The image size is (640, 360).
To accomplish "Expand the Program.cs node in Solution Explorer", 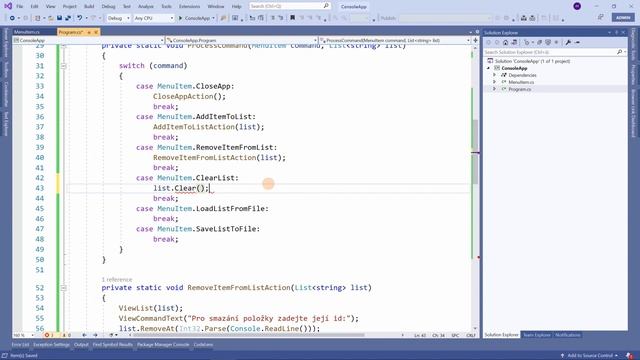I will 494,89.
